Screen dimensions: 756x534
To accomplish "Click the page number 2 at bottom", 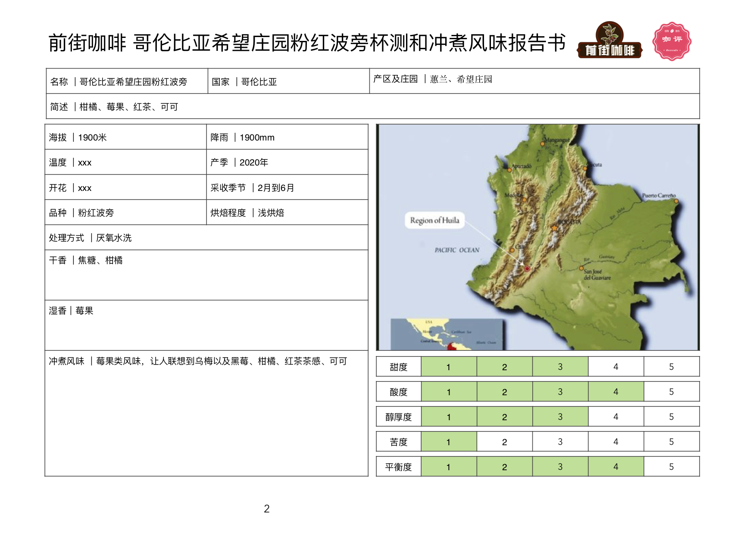I will click(x=267, y=509).
